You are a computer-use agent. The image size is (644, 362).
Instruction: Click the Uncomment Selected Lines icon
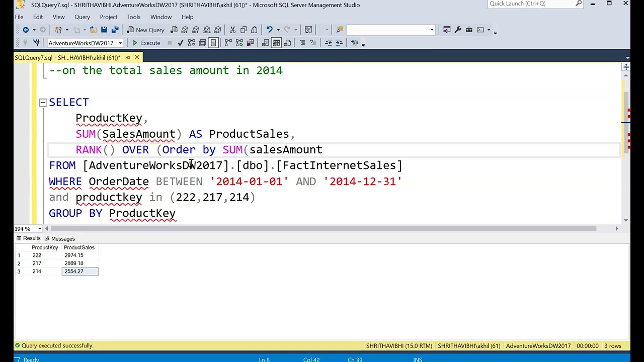coord(313,43)
